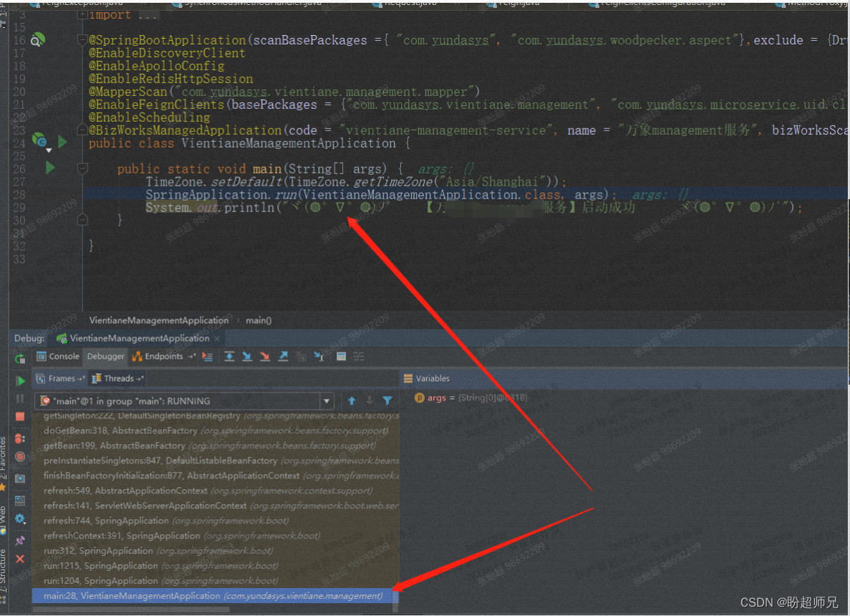Click the args variable in Variables
Screen dimensions: 850x616
pos(470,398)
